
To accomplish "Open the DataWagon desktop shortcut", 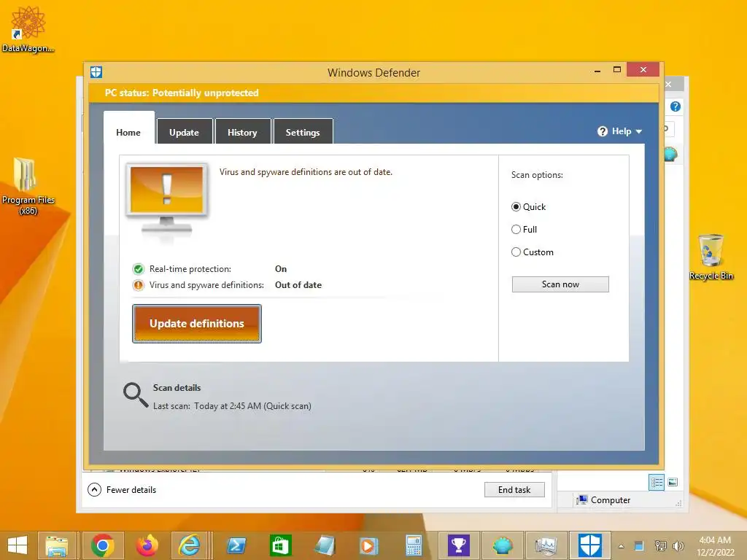I will click(x=28, y=29).
